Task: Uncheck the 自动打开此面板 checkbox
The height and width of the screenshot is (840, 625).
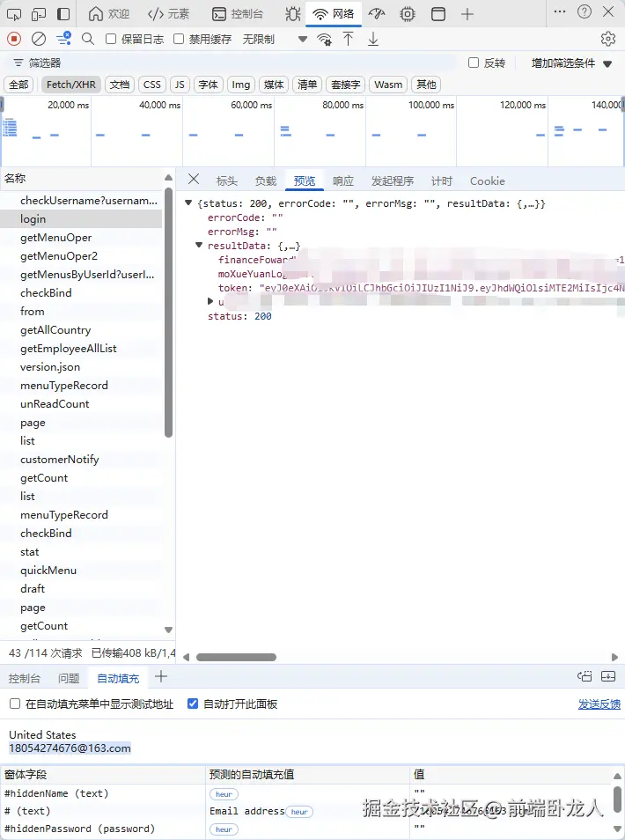Action: 193,704
